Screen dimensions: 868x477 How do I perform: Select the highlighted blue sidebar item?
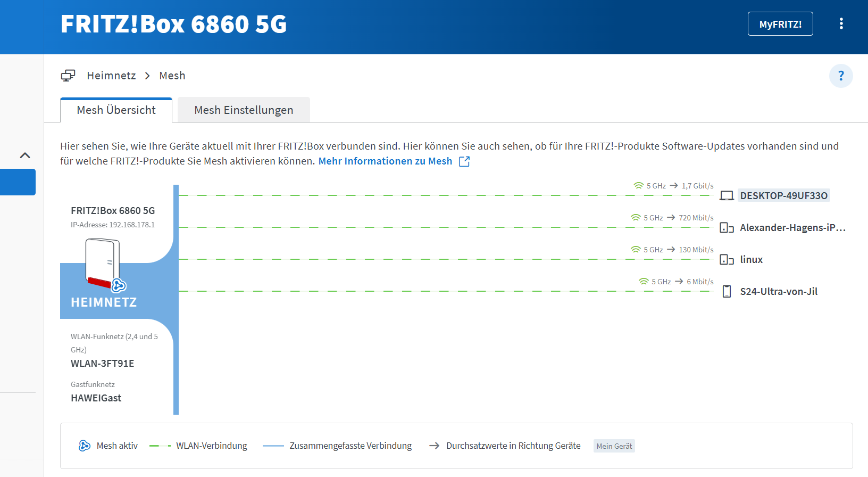pyautogui.click(x=18, y=182)
